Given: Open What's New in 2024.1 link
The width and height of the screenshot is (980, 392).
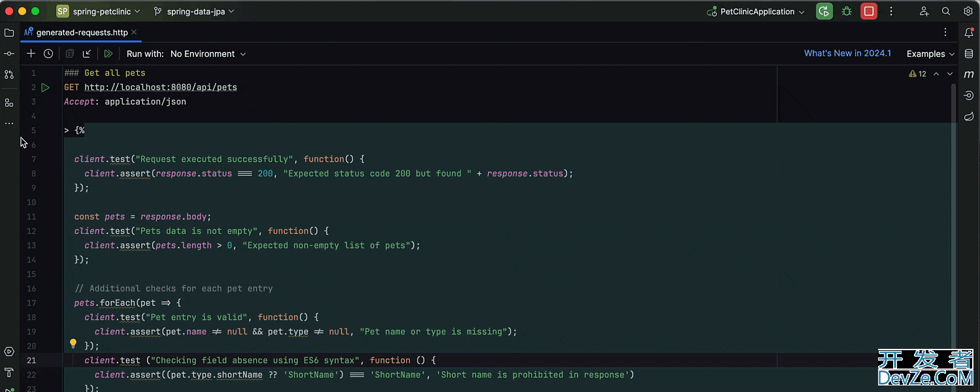Looking at the screenshot, I should coord(847,54).
